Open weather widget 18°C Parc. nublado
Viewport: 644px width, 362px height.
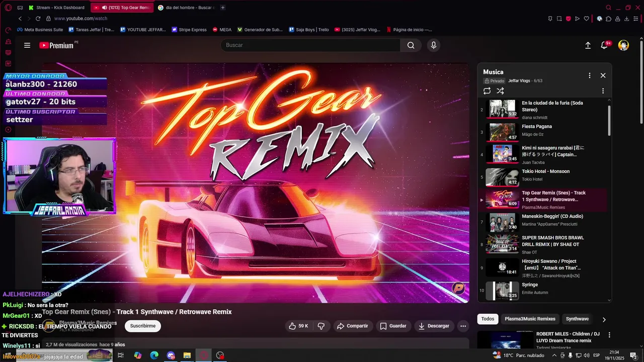coord(519,355)
